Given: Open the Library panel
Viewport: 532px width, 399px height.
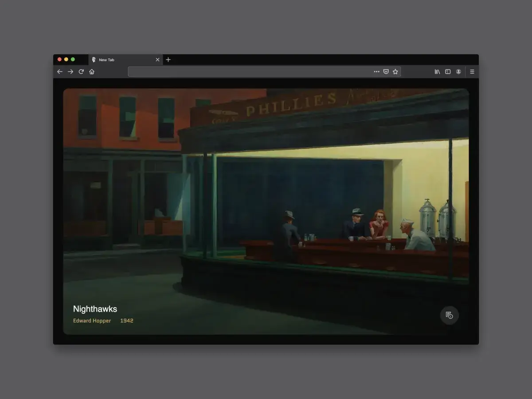Looking at the screenshot, I should click(437, 71).
